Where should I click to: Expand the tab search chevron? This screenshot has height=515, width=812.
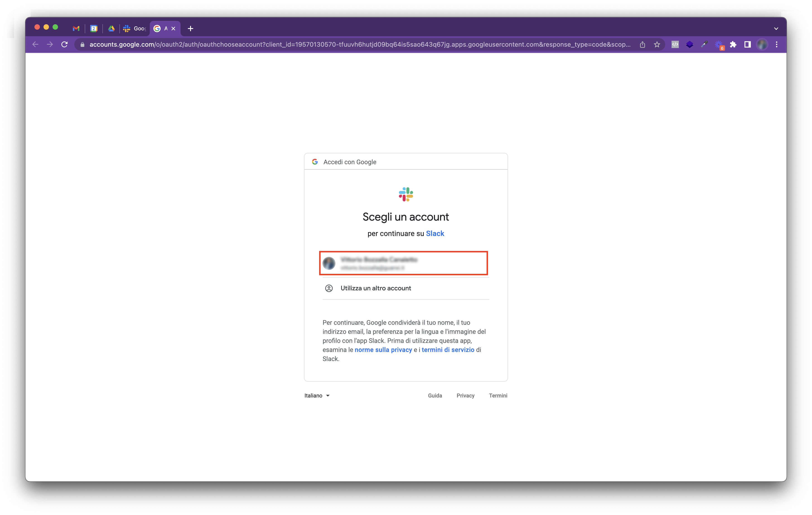click(x=776, y=29)
